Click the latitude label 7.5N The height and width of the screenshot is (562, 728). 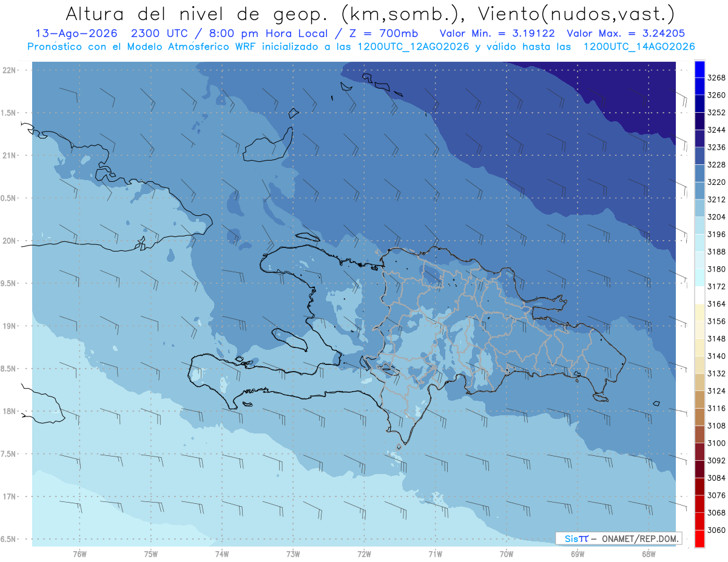(8, 454)
